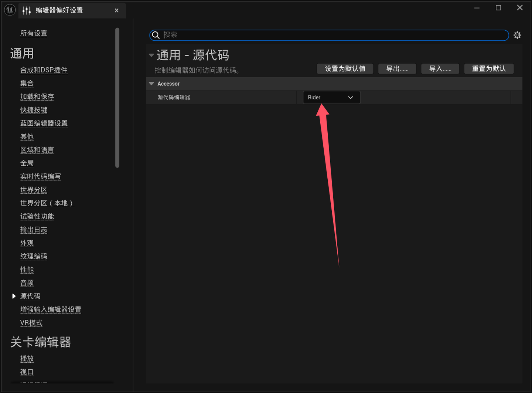
Task: Select 实时代码编写 settings page
Action: (41, 176)
